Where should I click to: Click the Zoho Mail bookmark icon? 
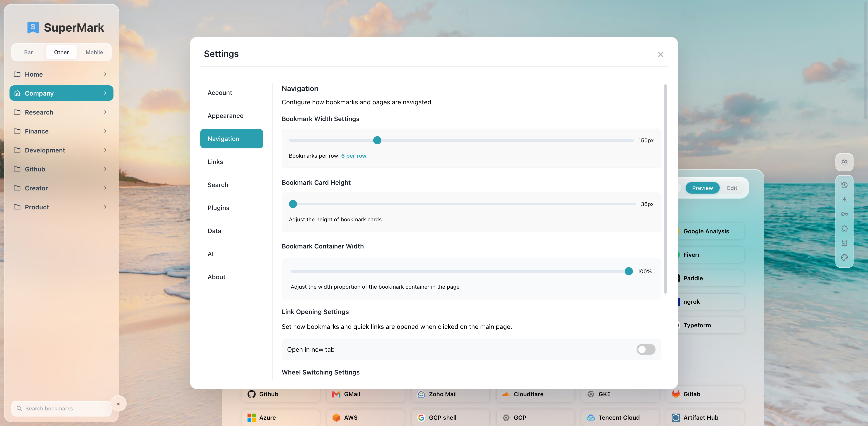tap(421, 394)
